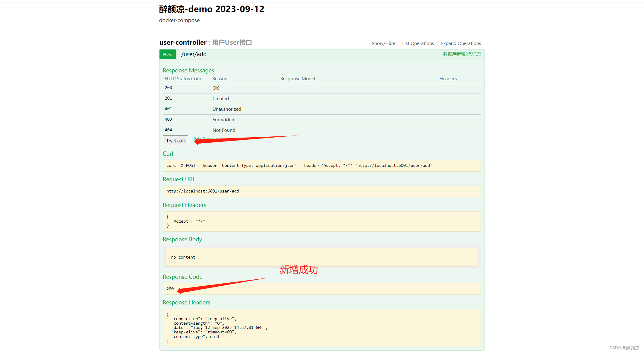Click the 数据库新增3条记录 operation summary
644x353 pixels.
click(x=462, y=54)
